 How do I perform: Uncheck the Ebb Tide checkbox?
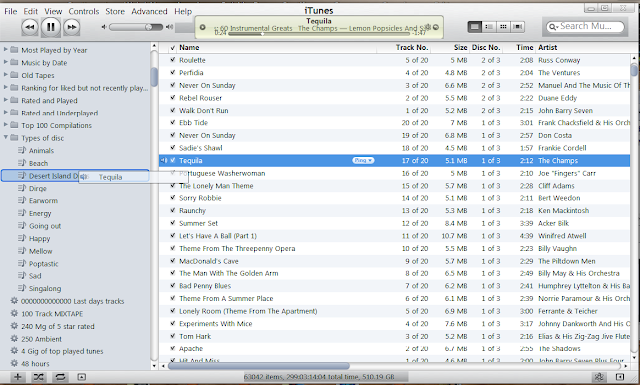(173, 122)
